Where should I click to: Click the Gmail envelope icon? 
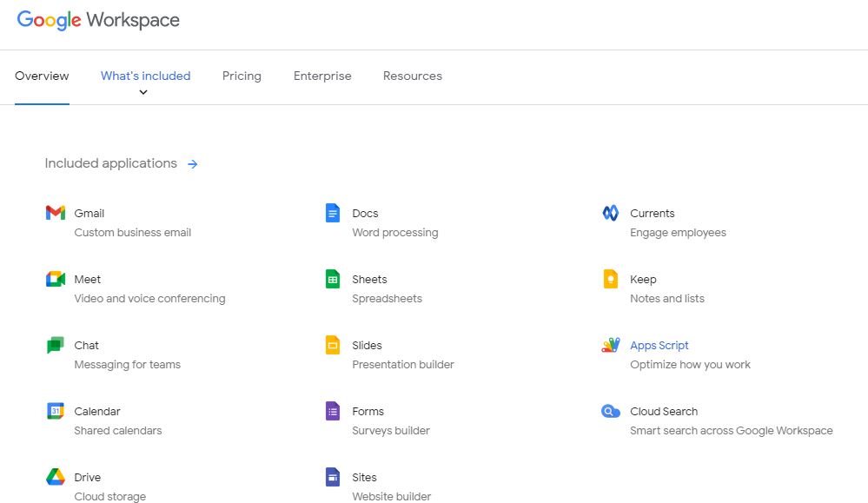(x=56, y=213)
